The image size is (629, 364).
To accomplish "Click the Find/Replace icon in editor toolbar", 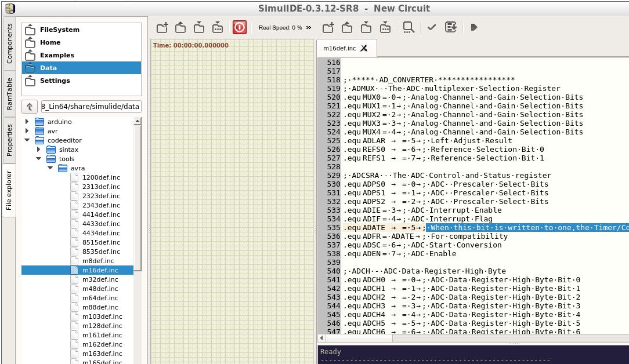I will [x=409, y=27].
